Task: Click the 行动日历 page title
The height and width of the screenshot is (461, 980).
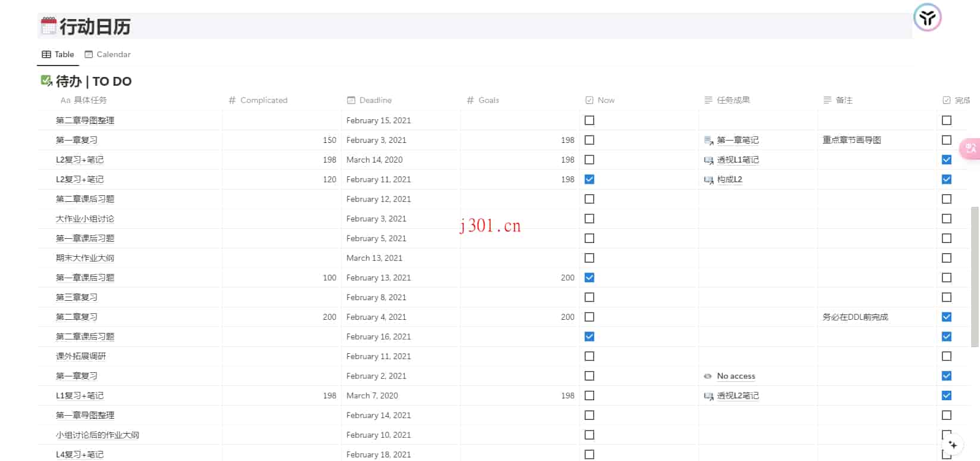Action: point(95,27)
